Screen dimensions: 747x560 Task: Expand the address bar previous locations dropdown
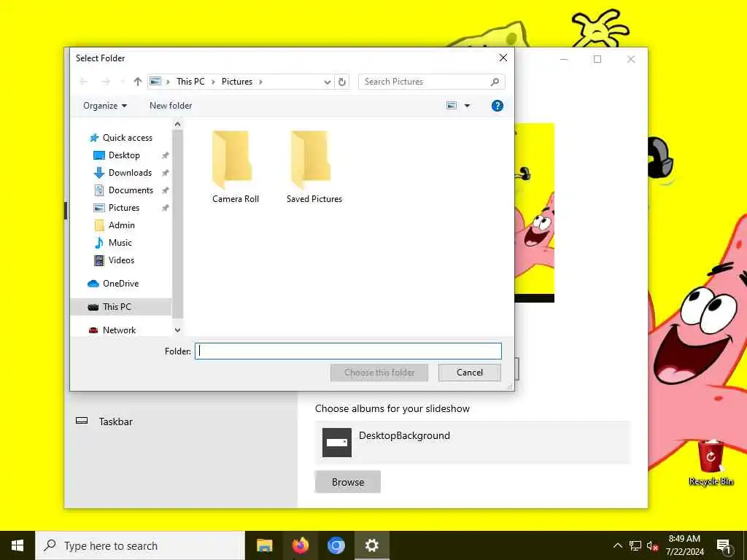pyautogui.click(x=328, y=82)
